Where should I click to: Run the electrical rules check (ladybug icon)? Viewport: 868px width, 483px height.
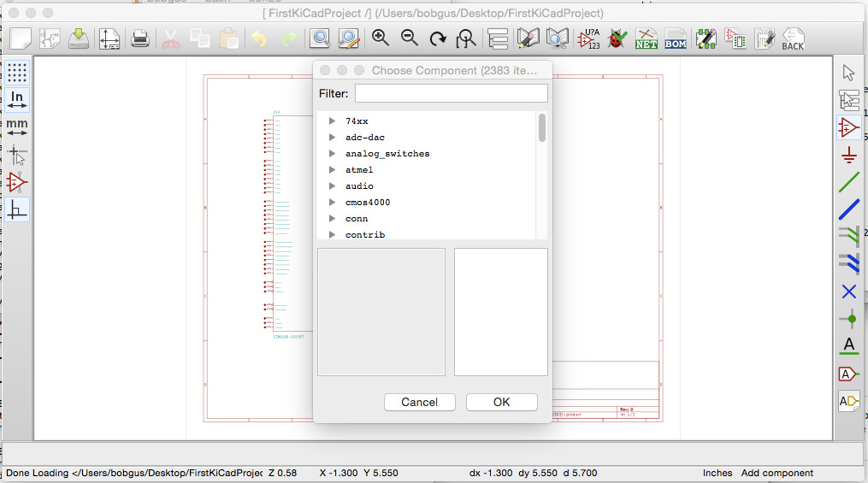617,39
